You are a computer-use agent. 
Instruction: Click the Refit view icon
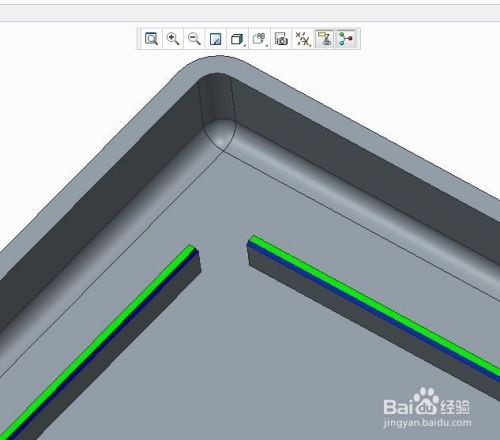pos(151,39)
